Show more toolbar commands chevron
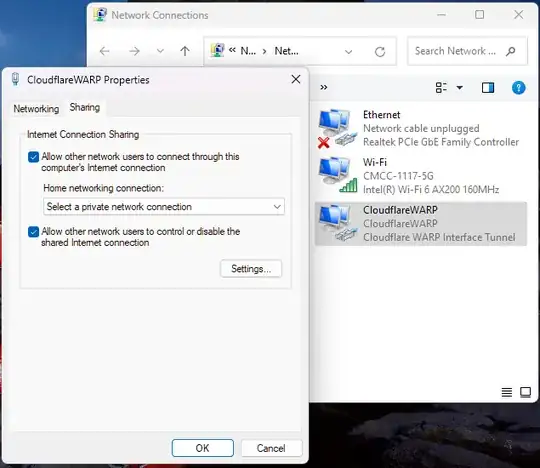The height and width of the screenshot is (468, 540). point(323,87)
